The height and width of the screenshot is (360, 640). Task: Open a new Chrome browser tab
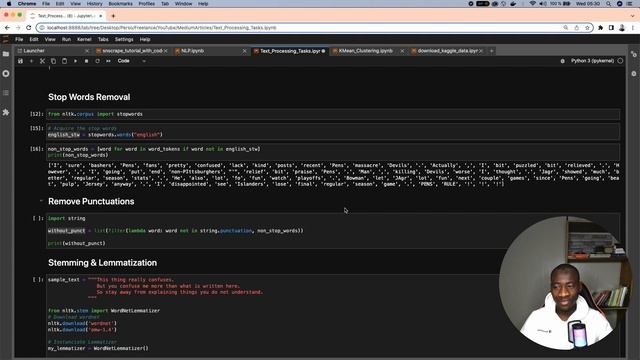point(113,16)
